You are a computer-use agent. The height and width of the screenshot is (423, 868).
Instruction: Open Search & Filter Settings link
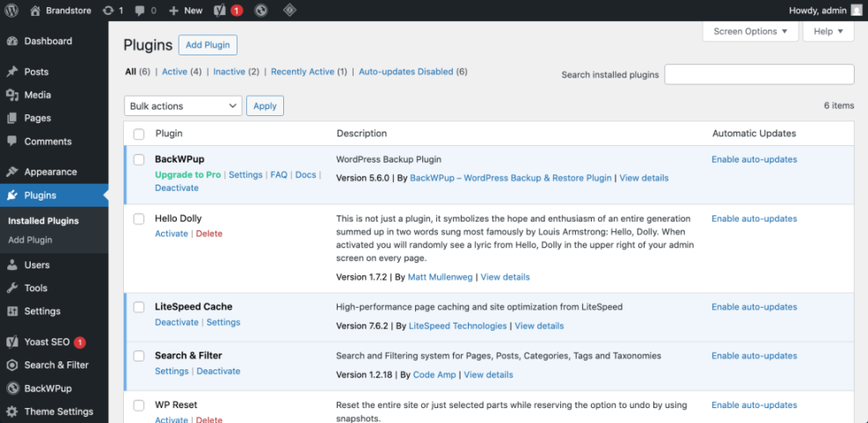[171, 371]
